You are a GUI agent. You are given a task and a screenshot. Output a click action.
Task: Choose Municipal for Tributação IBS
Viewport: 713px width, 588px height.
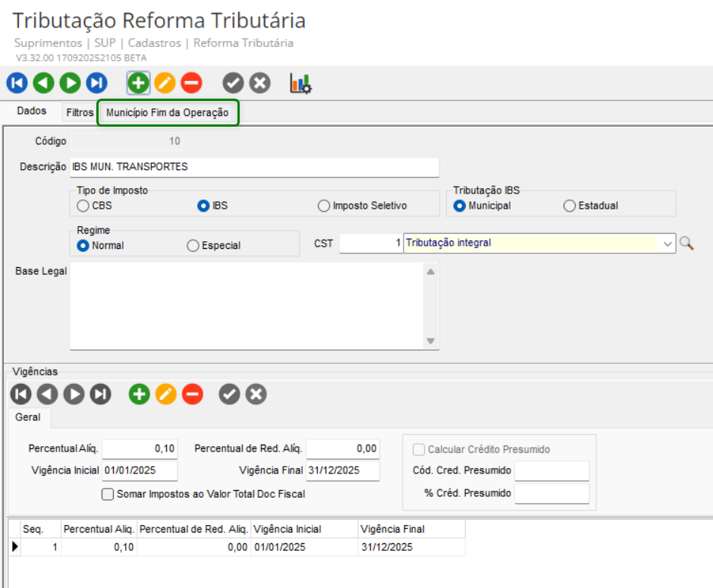460,206
